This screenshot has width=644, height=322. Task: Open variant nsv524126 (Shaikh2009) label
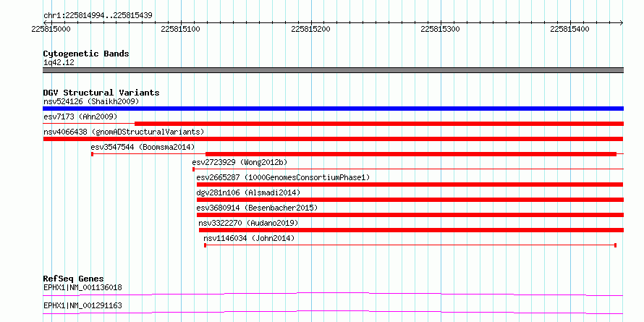pos(91,101)
